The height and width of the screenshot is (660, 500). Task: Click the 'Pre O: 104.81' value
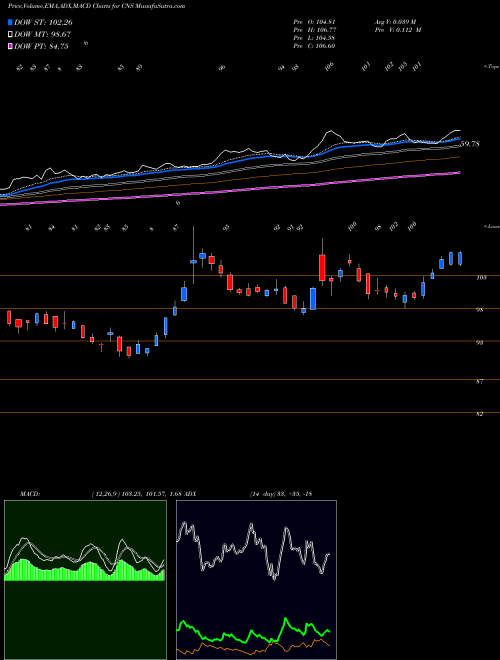point(314,22)
